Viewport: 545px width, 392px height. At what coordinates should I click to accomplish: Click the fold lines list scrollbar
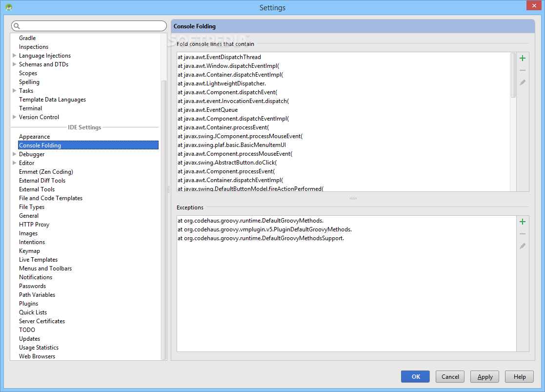[x=513, y=76]
